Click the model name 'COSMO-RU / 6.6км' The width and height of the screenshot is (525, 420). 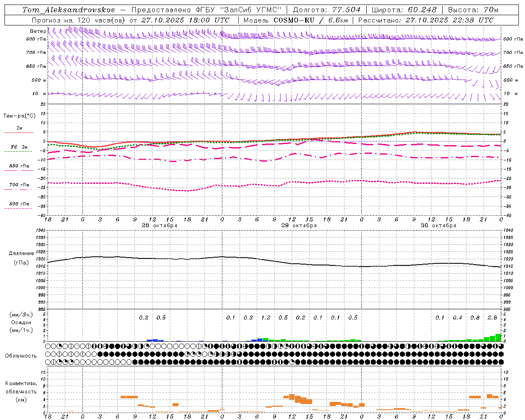coord(311,20)
